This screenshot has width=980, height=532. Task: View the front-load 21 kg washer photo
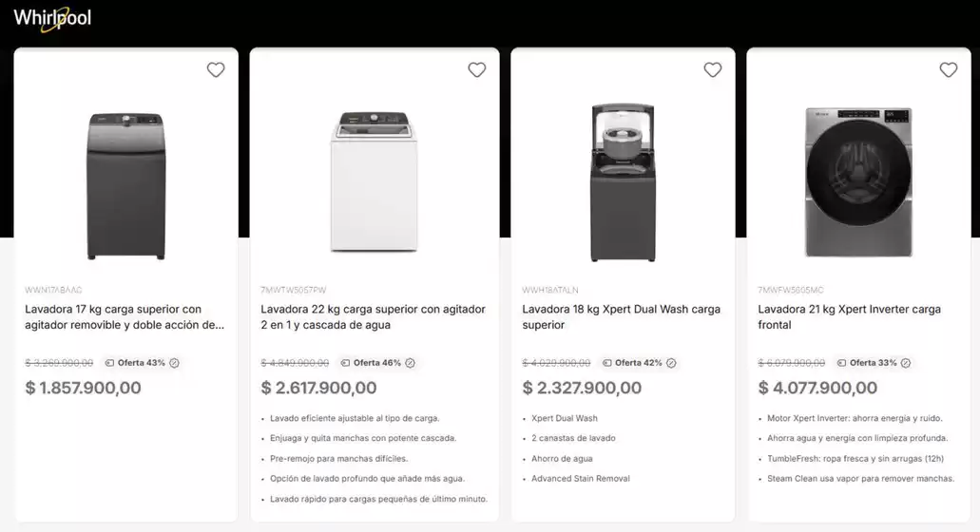[x=858, y=181]
